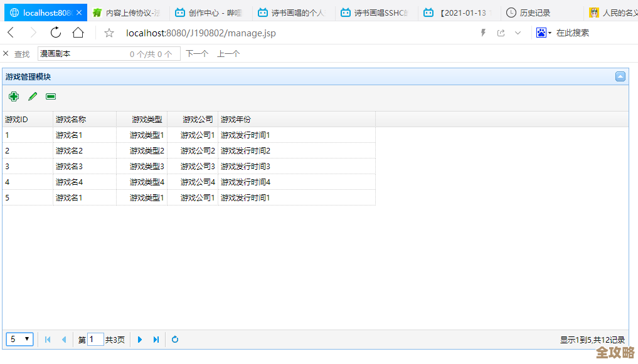
Task: Click 下一个 in the find bar
Action: click(196, 53)
